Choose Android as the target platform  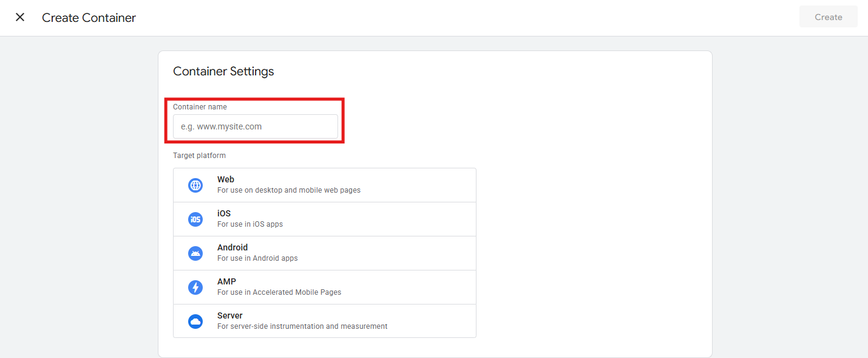(325, 253)
